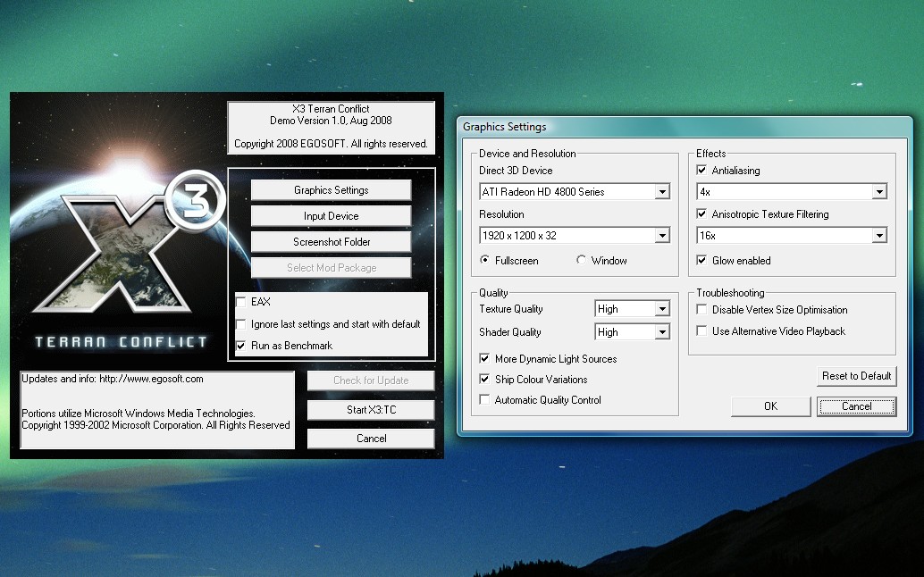
Task: Choose the Screenshot Folder button
Action: [x=332, y=242]
